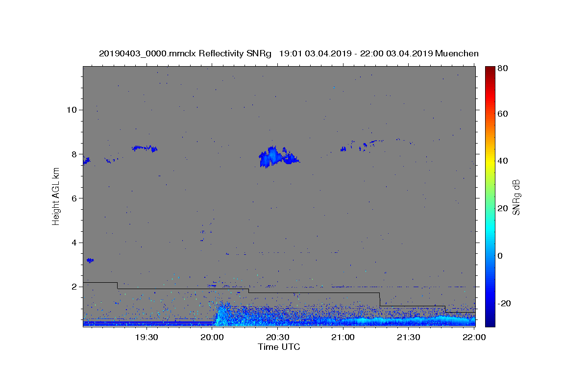This screenshot has height=392, width=588.
Task: Click the 21:00 time tick label
Action: pyautogui.click(x=343, y=337)
